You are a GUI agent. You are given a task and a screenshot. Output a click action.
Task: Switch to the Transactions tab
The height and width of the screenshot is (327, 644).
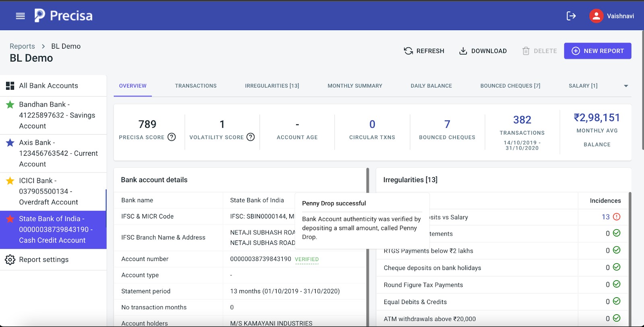coord(196,86)
